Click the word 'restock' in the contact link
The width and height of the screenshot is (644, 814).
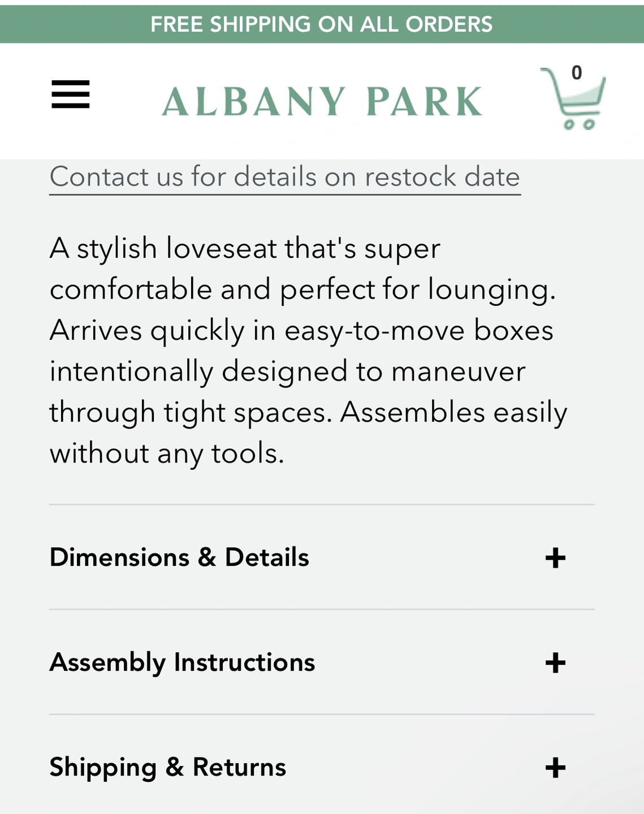410,176
